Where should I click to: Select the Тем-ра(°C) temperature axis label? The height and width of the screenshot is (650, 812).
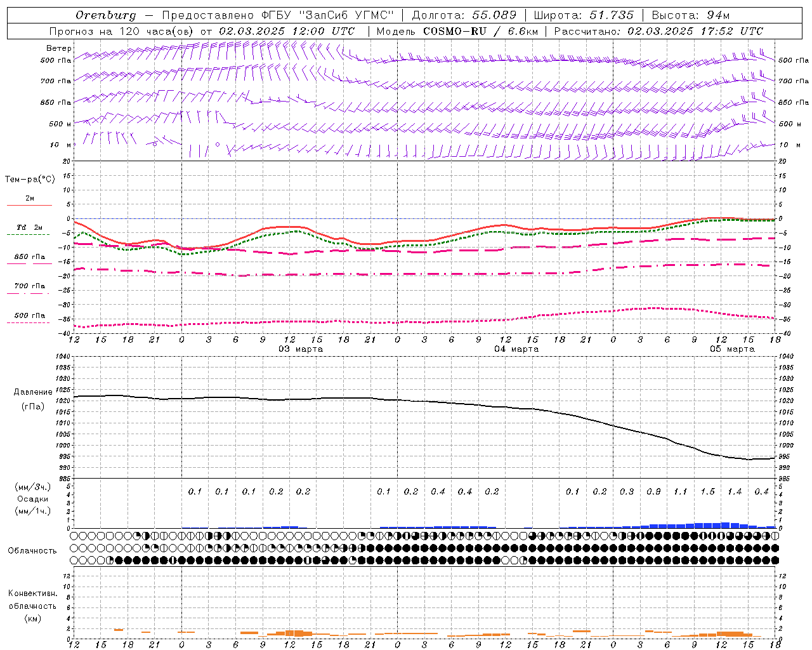point(30,180)
